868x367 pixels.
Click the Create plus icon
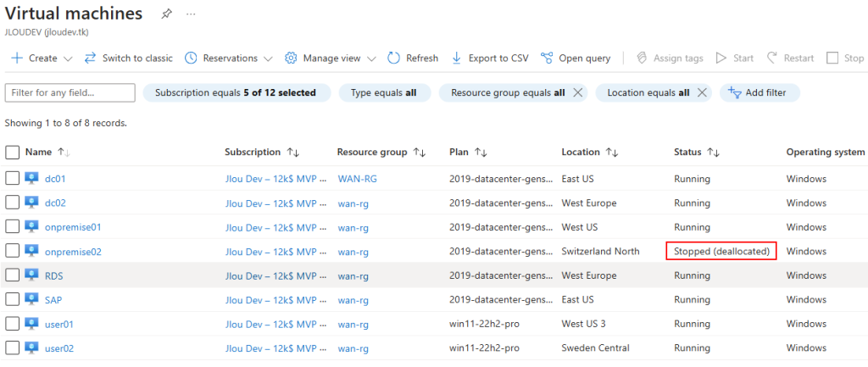[17, 58]
